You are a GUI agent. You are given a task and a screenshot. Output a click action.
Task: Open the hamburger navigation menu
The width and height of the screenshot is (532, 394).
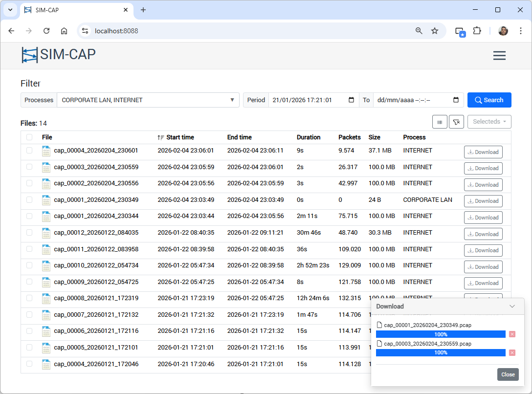point(499,56)
